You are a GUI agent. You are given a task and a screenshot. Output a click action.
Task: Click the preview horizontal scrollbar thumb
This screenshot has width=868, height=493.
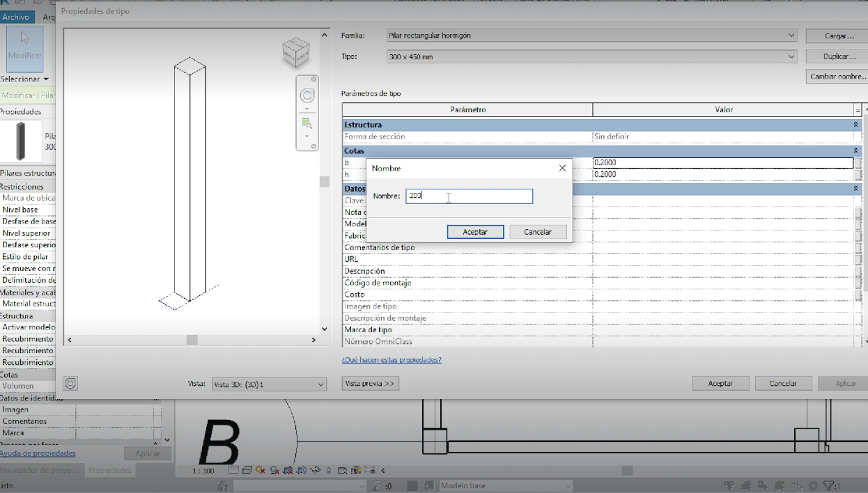(x=192, y=340)
